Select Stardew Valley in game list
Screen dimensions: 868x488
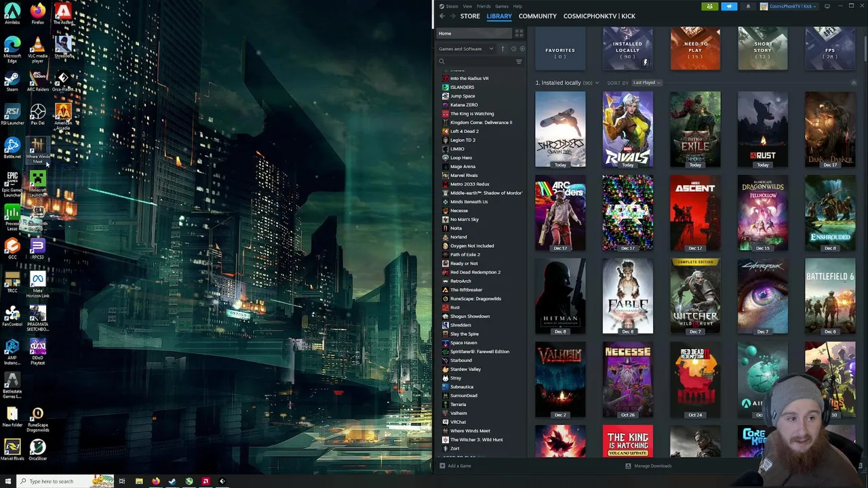tap(465, 369)
